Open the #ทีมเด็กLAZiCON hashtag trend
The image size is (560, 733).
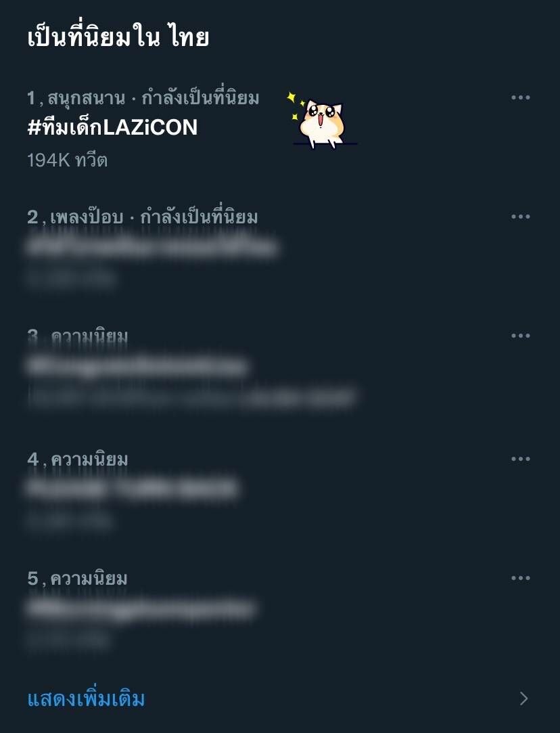[x=112, y=127]
